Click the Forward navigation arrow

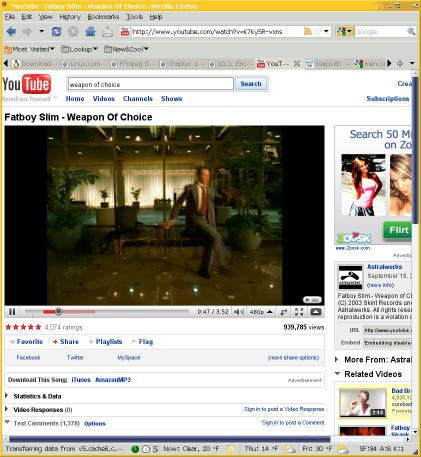(27, 32)
